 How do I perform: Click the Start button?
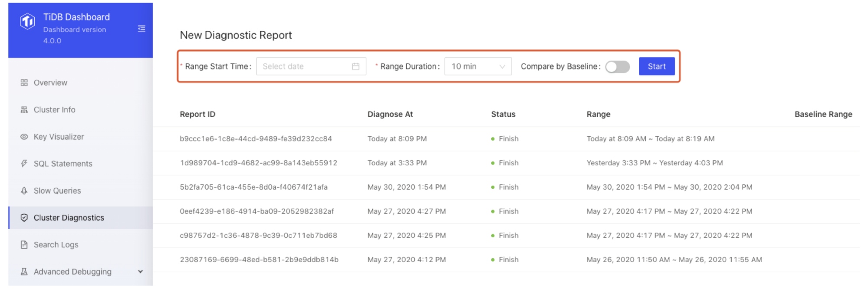point(657,66)
